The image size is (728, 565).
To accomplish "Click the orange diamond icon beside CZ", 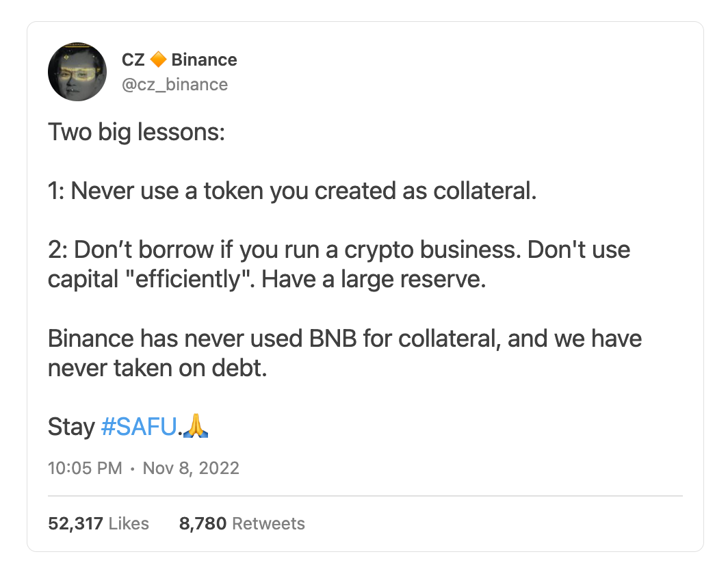I will (158, 60).
